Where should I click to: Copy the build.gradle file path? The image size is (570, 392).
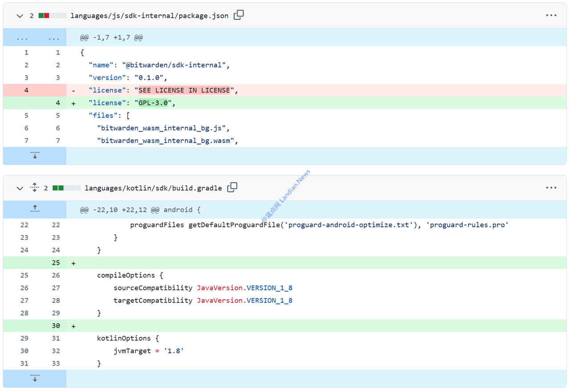click(x=232, y=188)
